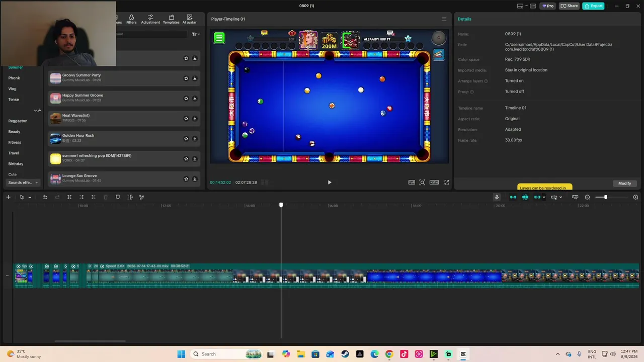Show hidden system tray icons
Image resolution: width=644 pixels, height=362 pixels.
click(557, 354)
